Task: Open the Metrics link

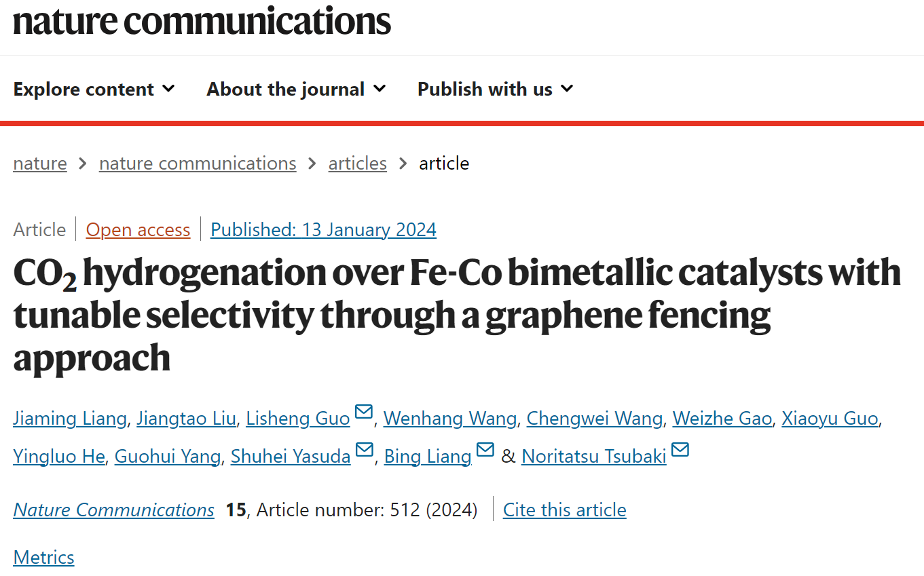Action: [43, 558]
